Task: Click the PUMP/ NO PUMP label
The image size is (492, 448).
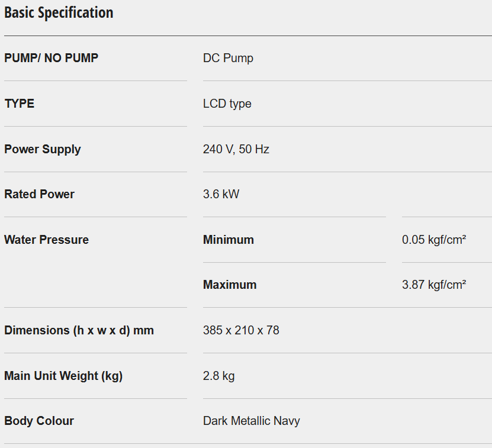Action: pos(52,58)
